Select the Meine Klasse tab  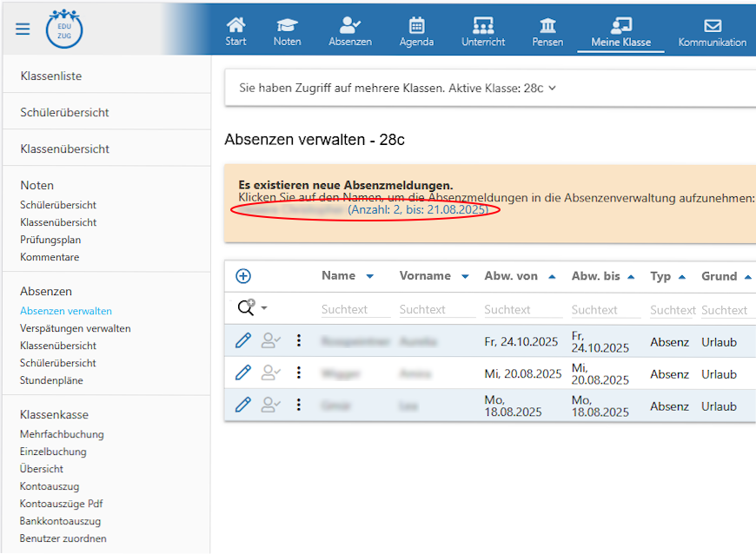pyautogui.click(x=621, y=31)
